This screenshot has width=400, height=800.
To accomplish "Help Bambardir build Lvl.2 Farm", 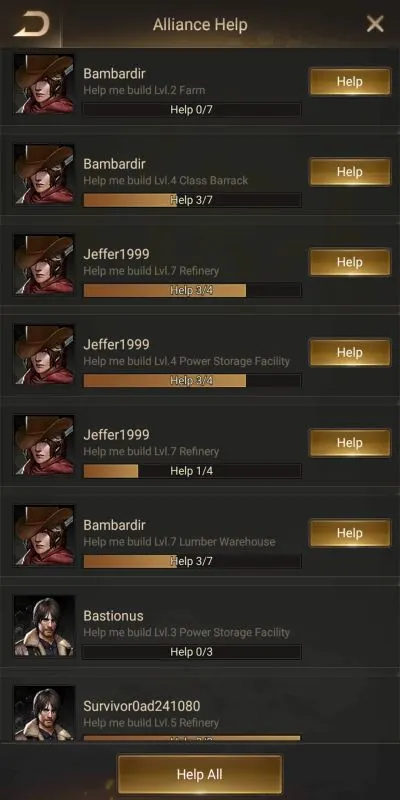I will (349, 82).
